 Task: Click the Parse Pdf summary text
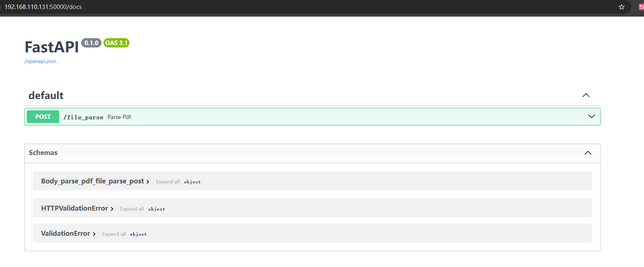tap(119, 117)
